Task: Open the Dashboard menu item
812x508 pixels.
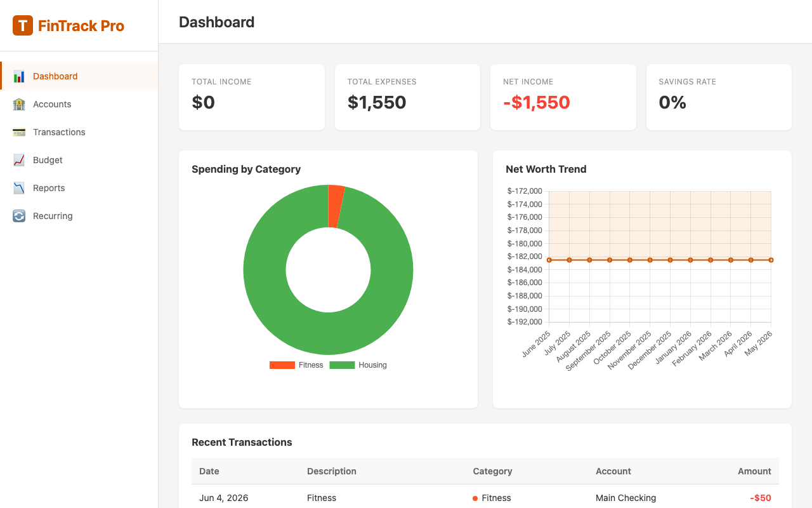Action: pos(79,76)
